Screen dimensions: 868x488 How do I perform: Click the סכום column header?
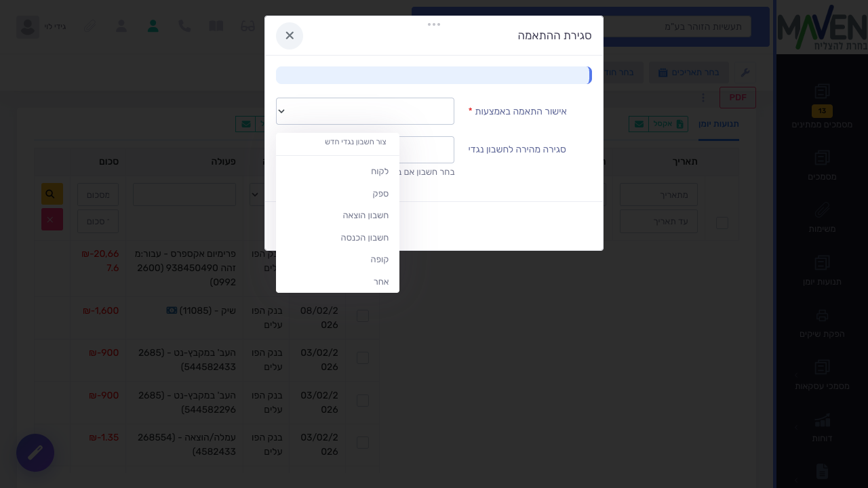(x=109, y=161)
